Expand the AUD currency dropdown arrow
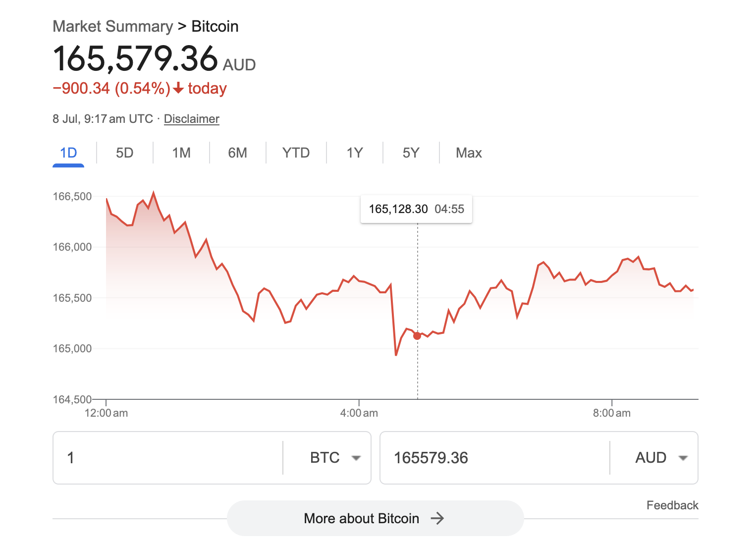This screenshot has height=545, width=756. [683, 458]
